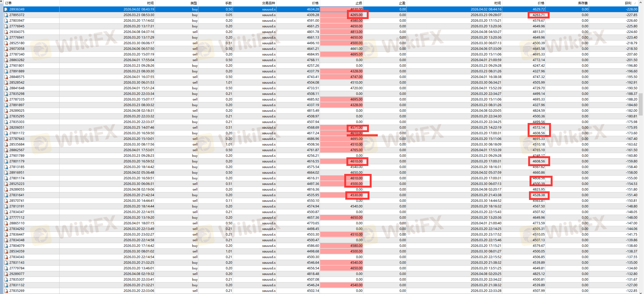Image resolution: width=644 pixels, height=294 pixels.
Task: Click the scroll up arrow at top right
Action: point(641,2)
